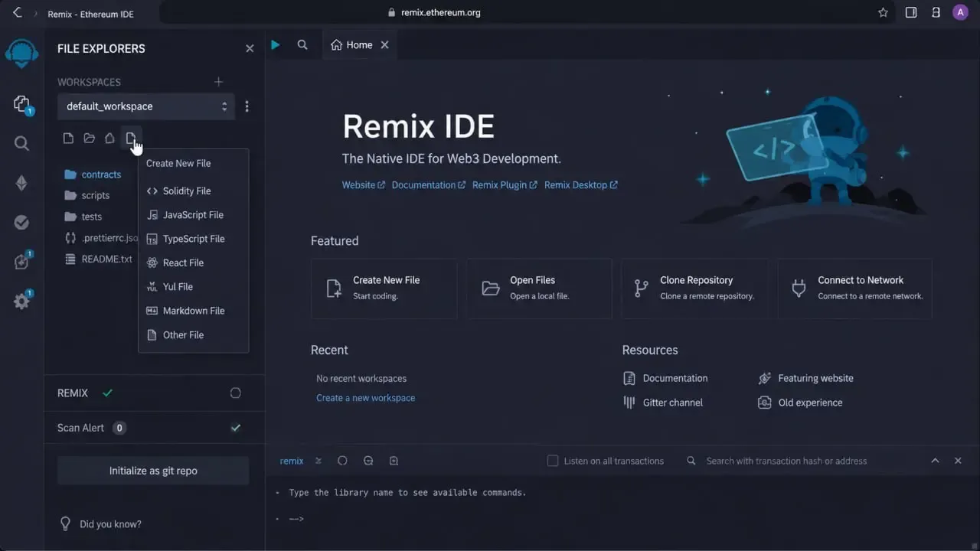The image size is (980, 551).
Task: Toggle Listen on all transactions checkbox
Action: (x=553, y=461)
